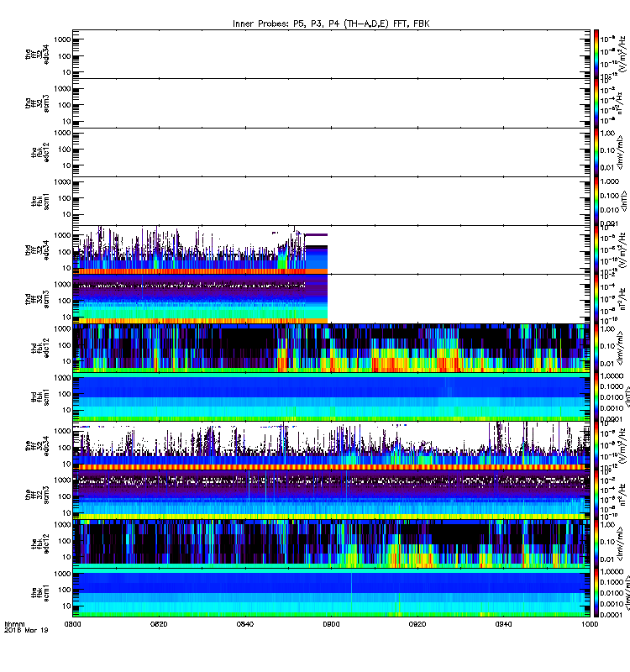Click the color bar beside tha edc34 panel

(x=596, y=55)
